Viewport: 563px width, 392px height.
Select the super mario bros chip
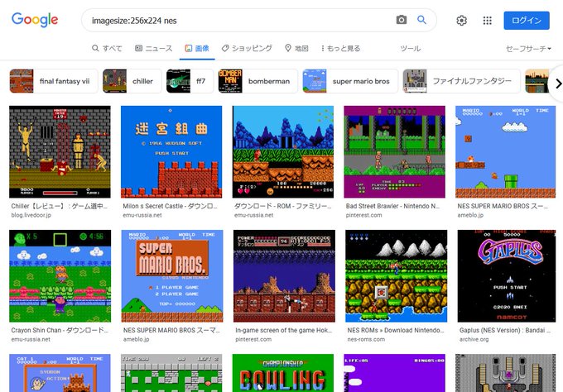pyautogui.click(x=350, y=81)
